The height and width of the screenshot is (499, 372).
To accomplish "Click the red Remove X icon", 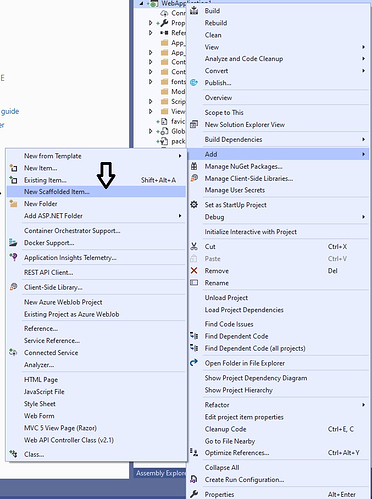I will [x=194, y=271].
